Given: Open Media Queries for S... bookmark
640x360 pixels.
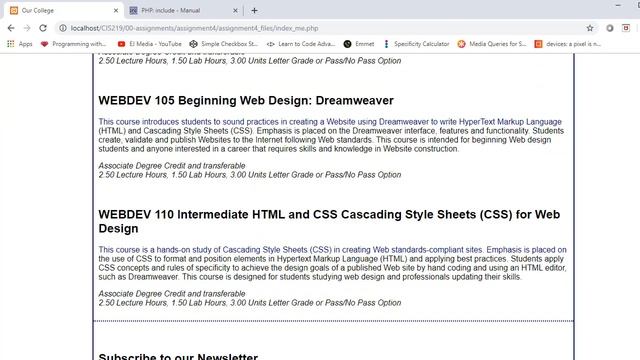Looking at the screenshot, I should [492, 44].
